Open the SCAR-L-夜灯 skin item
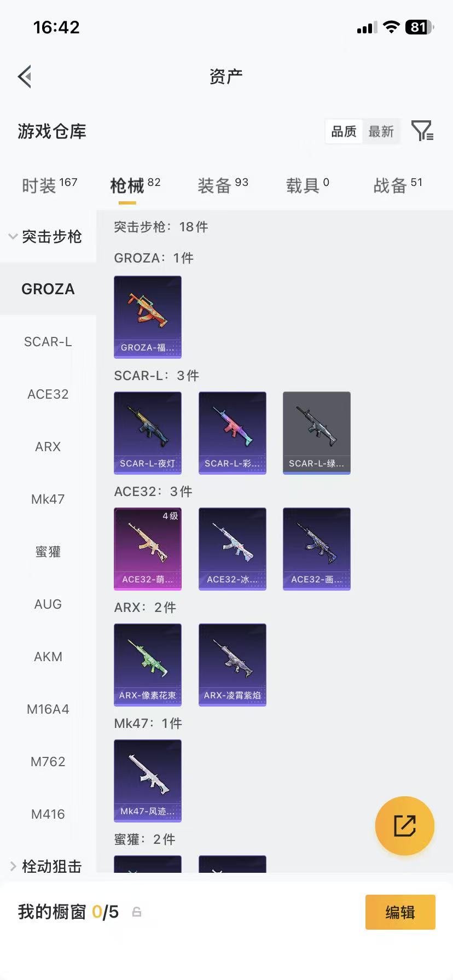The image size is (453, 980). (x=148, y=433)
